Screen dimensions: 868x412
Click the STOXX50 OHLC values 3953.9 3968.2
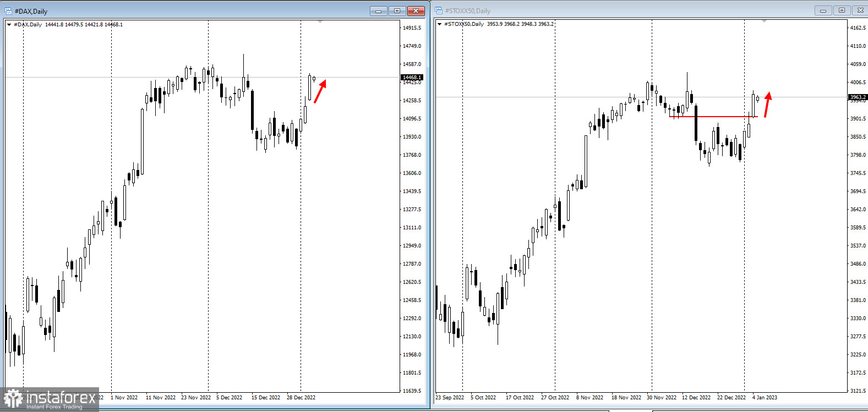(502, 24)
